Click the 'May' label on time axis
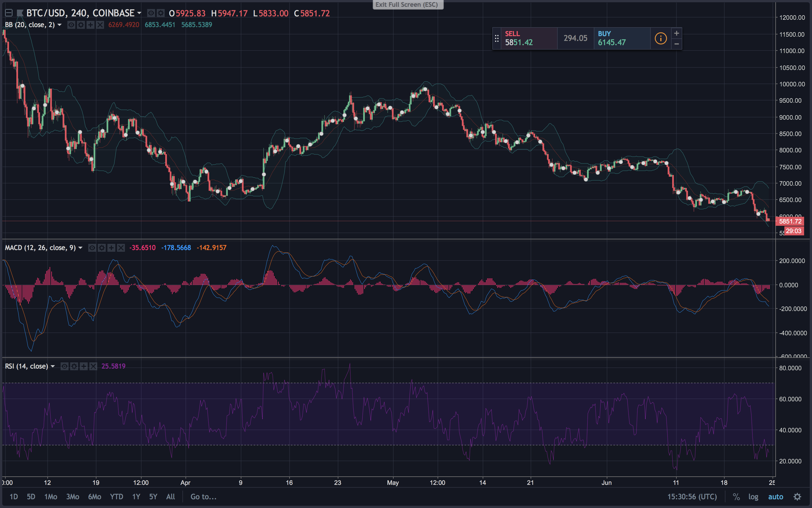The height and width of the screenshot is (508, 812). pyautogui.click(x=392, y=483)
